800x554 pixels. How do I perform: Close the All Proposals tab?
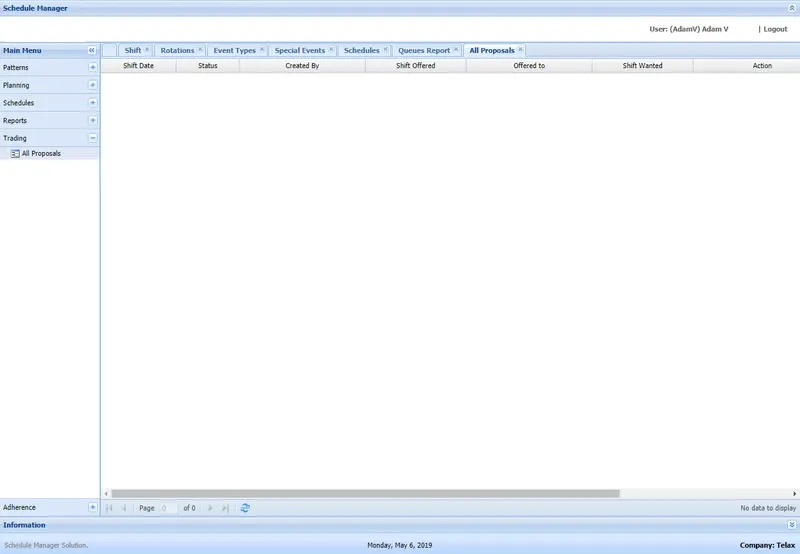coord(520,49)
